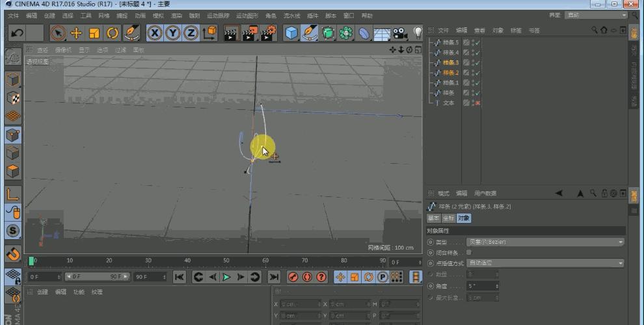Toggle Autokeying red circle button
Viewport: 644px width, 325px height.
pyautogui.click(x=307, y=277)
